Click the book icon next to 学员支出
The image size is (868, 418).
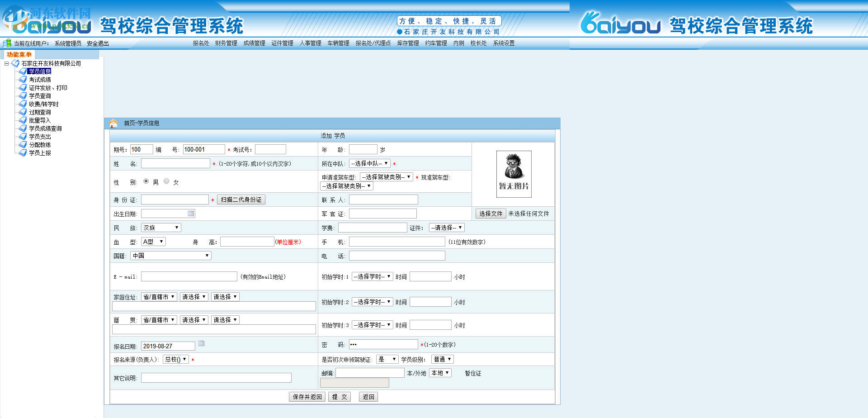click(23, 137)
